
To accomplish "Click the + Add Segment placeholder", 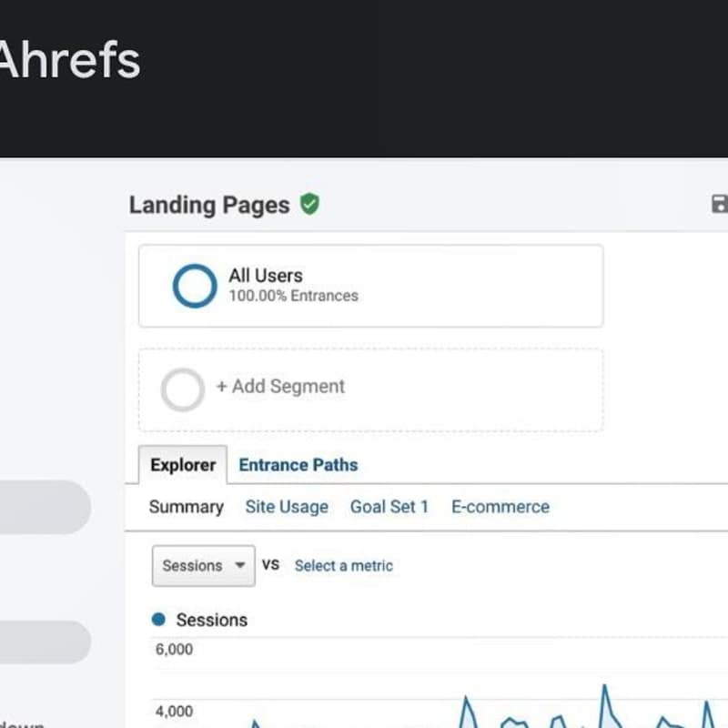I will (371, 390).
